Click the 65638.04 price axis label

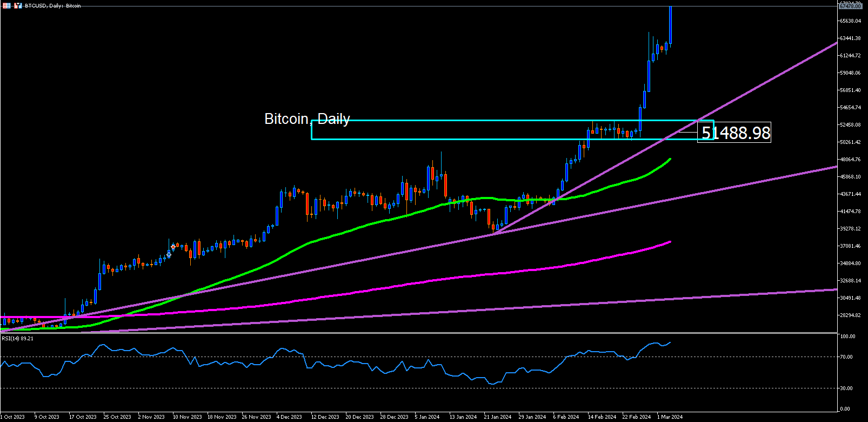[x=850, y=21]
